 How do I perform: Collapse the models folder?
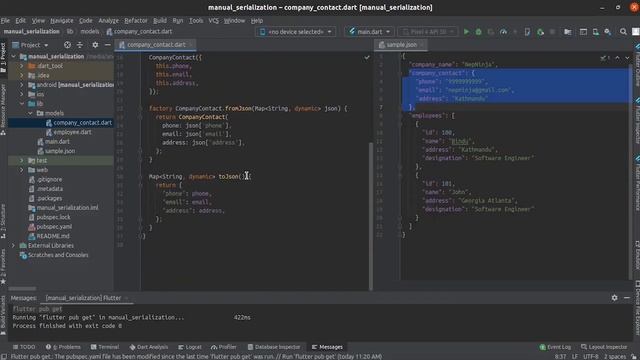(30, 113)
